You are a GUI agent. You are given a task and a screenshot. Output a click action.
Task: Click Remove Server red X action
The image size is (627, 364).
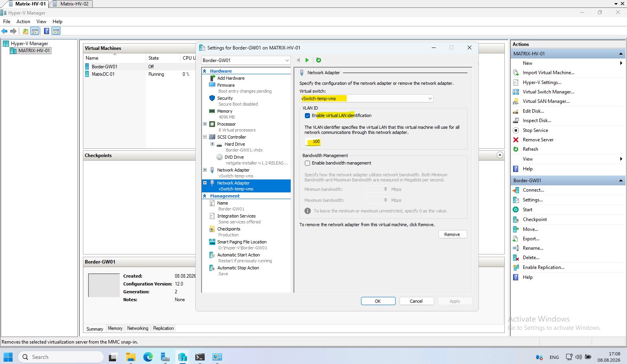[538, 140]
